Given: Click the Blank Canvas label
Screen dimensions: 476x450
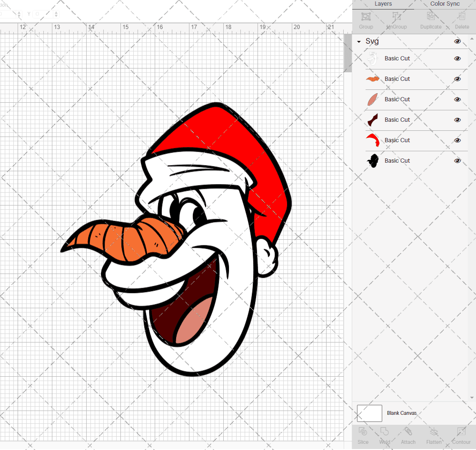Looking at the screenshot, I should (402, 413).
